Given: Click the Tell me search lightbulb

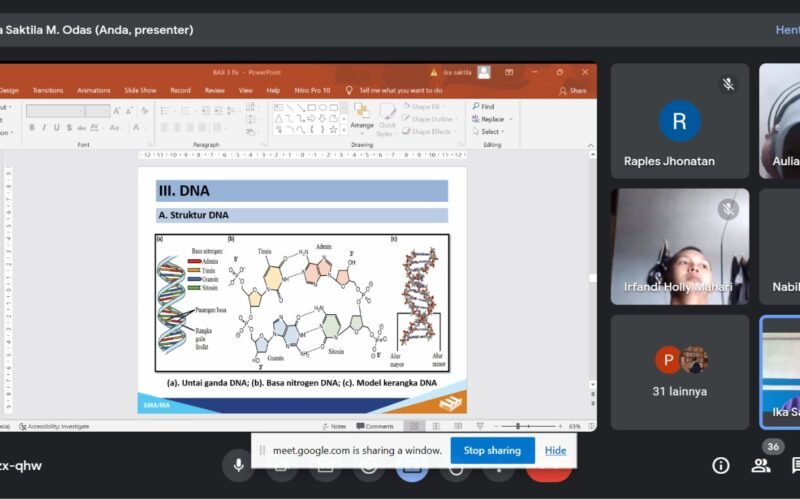Looking at the screenshot, I should [x=349, y=90].
